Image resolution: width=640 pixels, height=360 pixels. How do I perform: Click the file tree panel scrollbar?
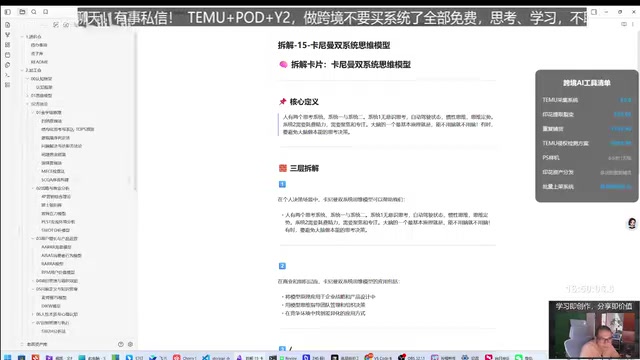click(x=135, y=111)
